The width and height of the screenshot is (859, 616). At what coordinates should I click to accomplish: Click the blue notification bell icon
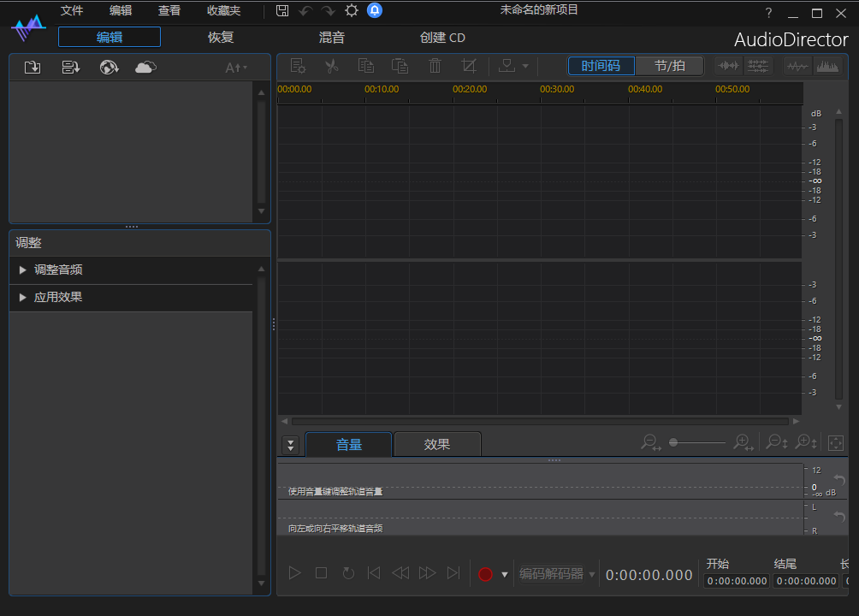click(375, 10)
